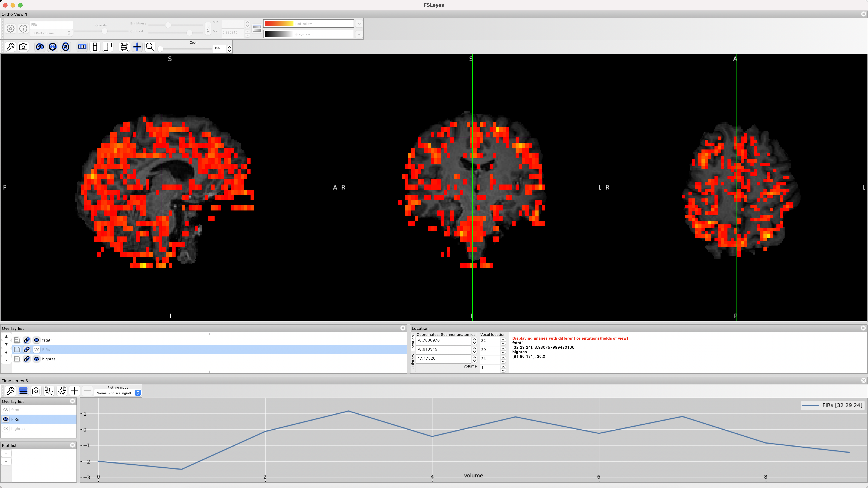Toggle link icon for fstat1 overlay

coord(27,340)
